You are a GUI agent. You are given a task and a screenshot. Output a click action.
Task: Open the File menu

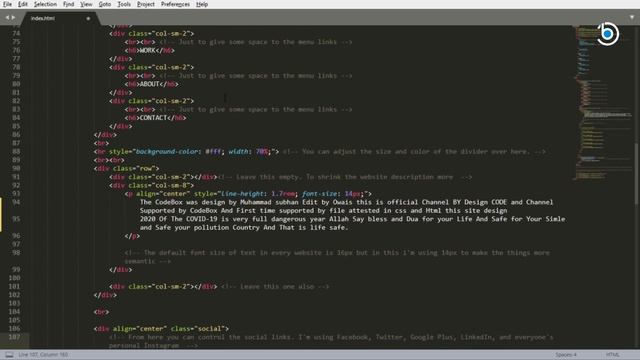7,4
